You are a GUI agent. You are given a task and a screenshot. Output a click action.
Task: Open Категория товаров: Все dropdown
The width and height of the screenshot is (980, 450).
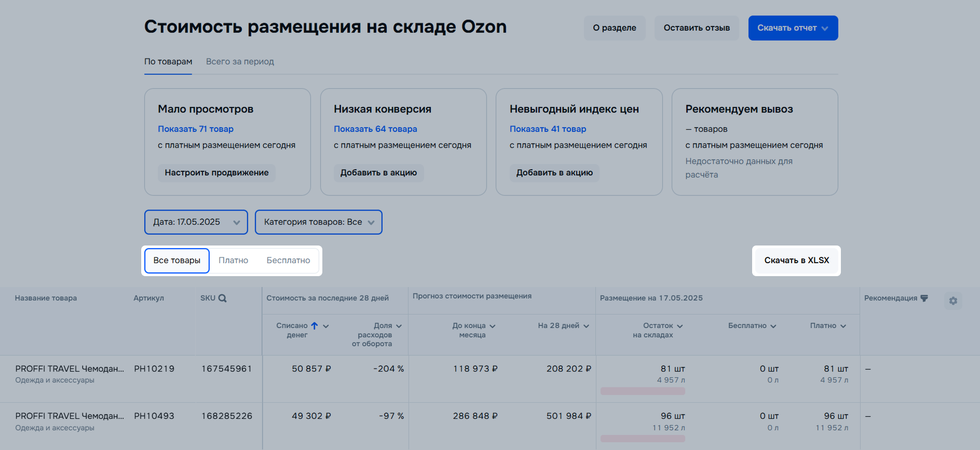pyautogui.click(x=319, y=222)
